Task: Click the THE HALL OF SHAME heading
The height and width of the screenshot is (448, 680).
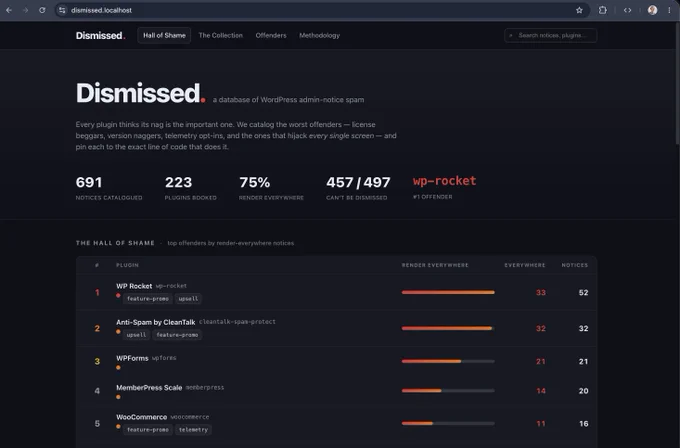Action: pos(115,243)
